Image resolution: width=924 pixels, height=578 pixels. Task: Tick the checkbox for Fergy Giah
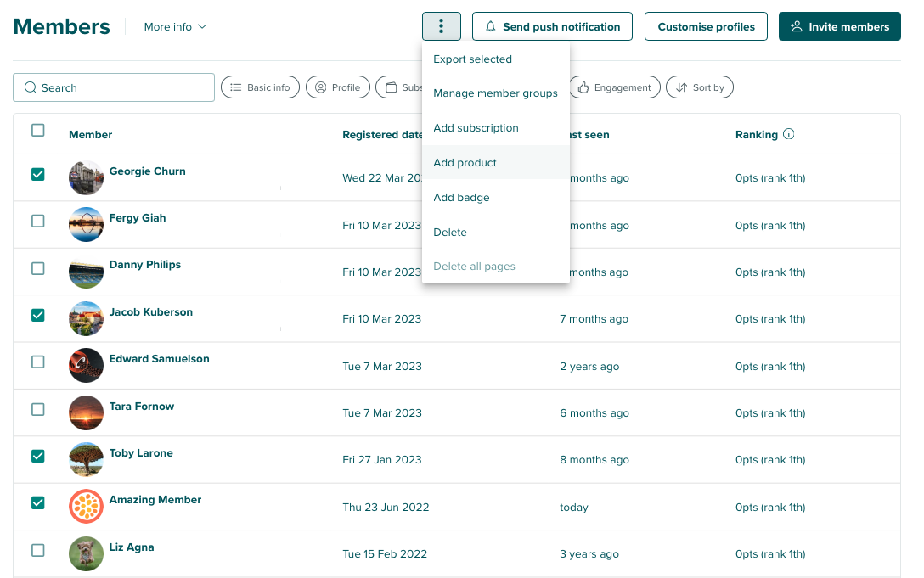tap(38, 221)
